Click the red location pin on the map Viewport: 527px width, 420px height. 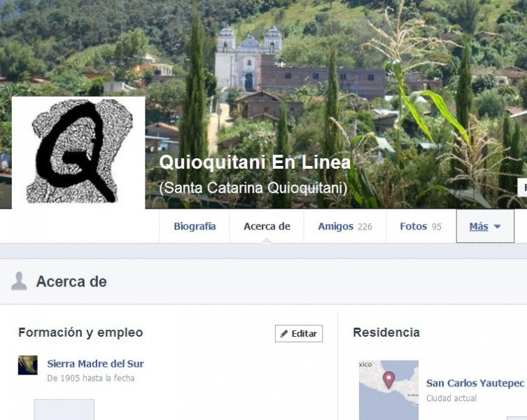pos(389,380)
